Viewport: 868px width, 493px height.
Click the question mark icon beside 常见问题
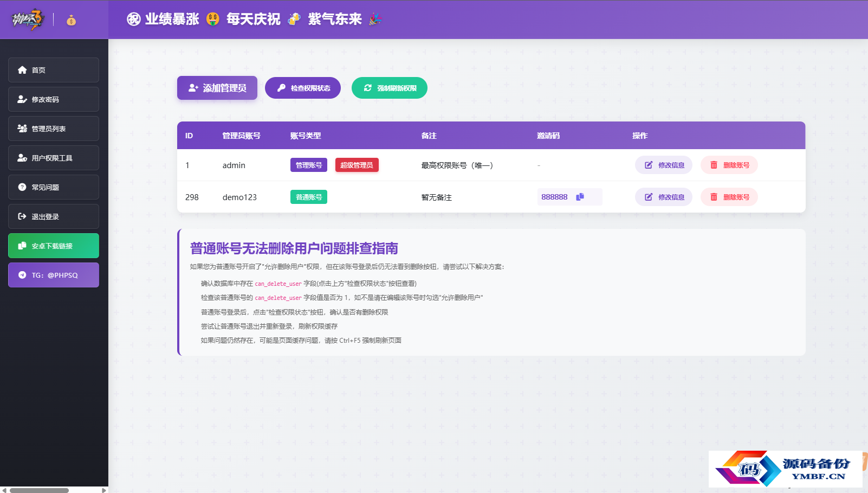(22, 187)
